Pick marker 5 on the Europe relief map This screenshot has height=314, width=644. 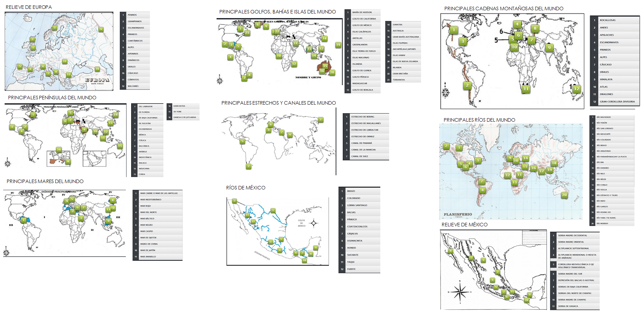[20, 67]
